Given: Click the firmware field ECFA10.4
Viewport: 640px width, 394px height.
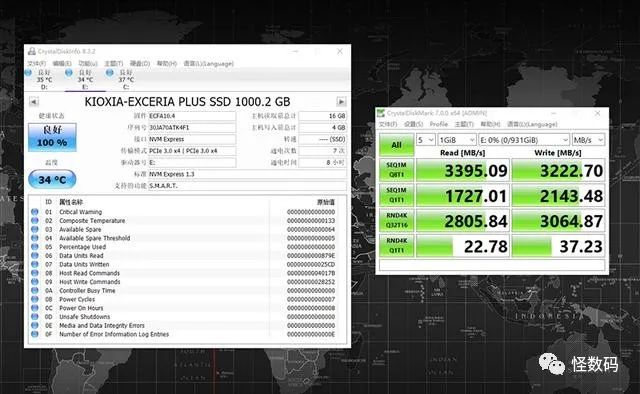Looking at the screenshot, I should (x=192, y=116).
